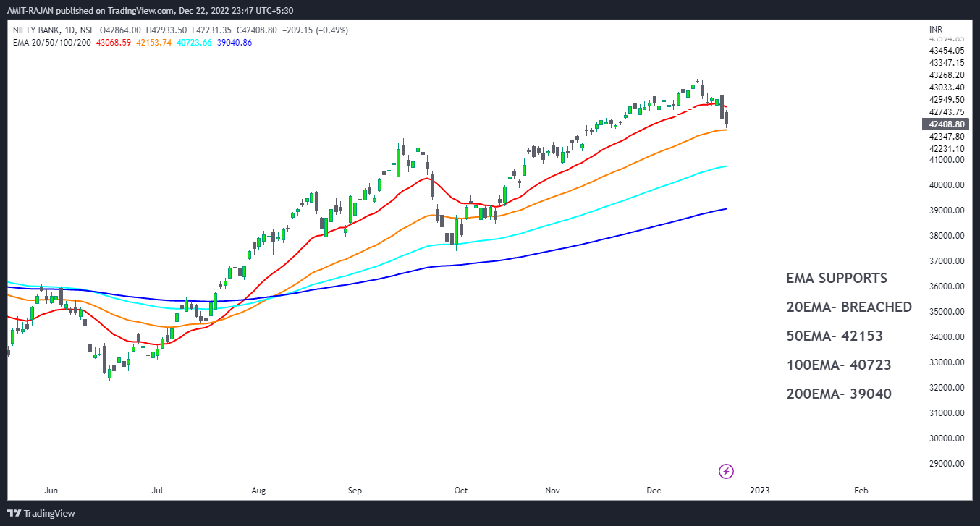This screenshot has height=526, width=980.
Task: Click the 20EMA- BREACHED annotation
Action: tap(849, 307)
